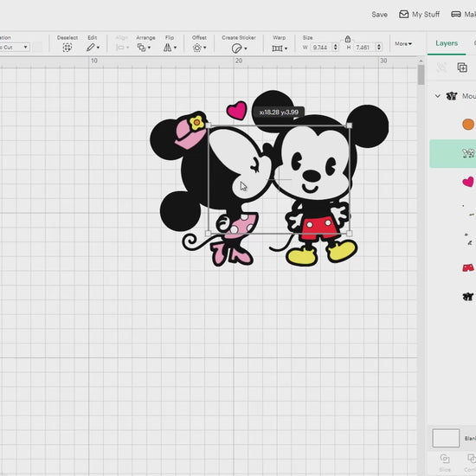Select the bottom black silhouette layer
476x476 pixels.
click(x=468, y=297)
